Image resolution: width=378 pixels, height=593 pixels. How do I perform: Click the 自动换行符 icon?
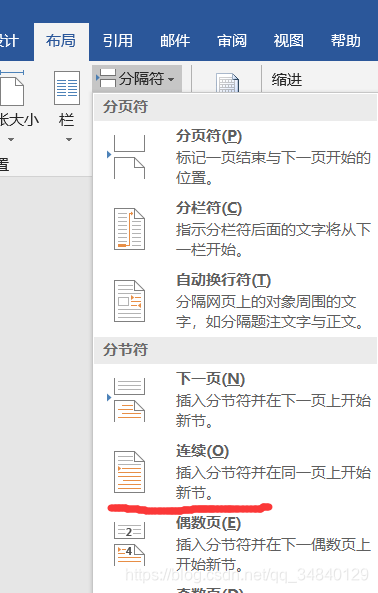129,301
